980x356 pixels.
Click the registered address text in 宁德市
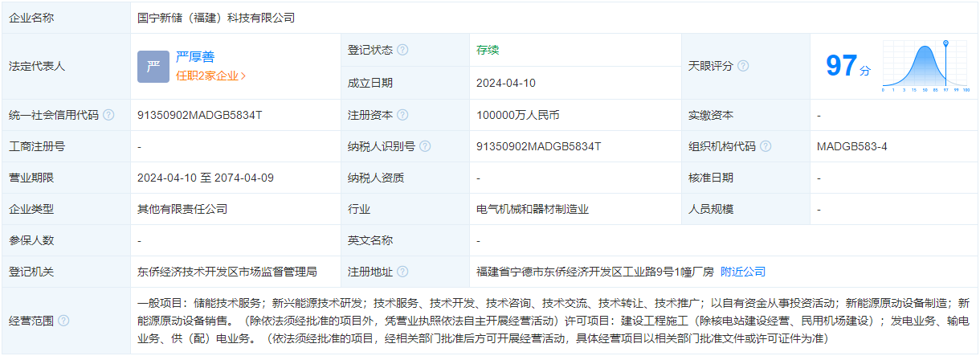594,272
